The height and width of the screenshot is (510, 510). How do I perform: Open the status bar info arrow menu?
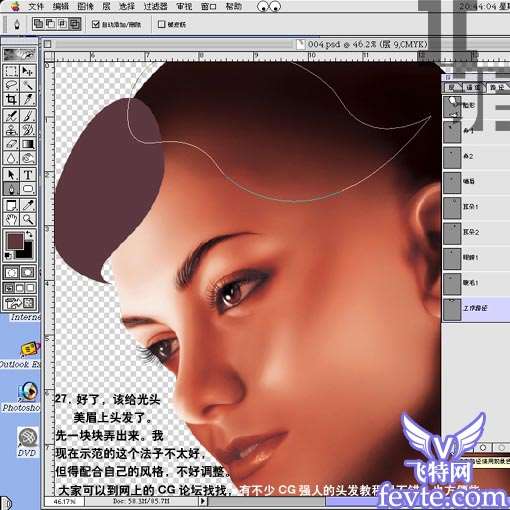(203, 501)
